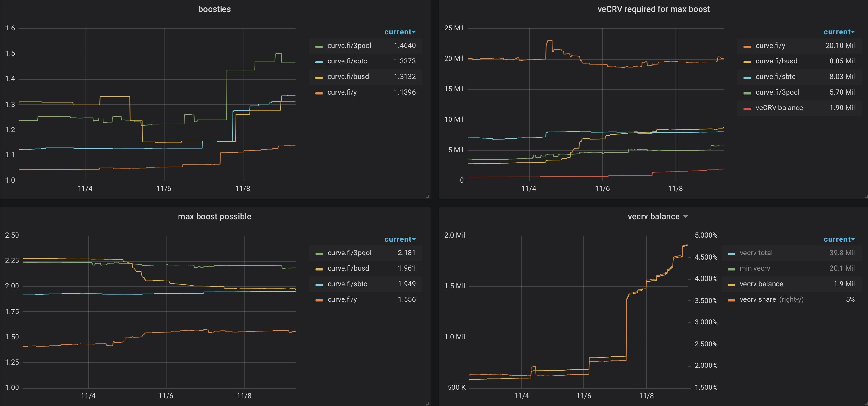Screen dimensions: 868x406
Task: Grab the boosties panel resize handle
Action: pyautogui.click(x=428, y=196)
